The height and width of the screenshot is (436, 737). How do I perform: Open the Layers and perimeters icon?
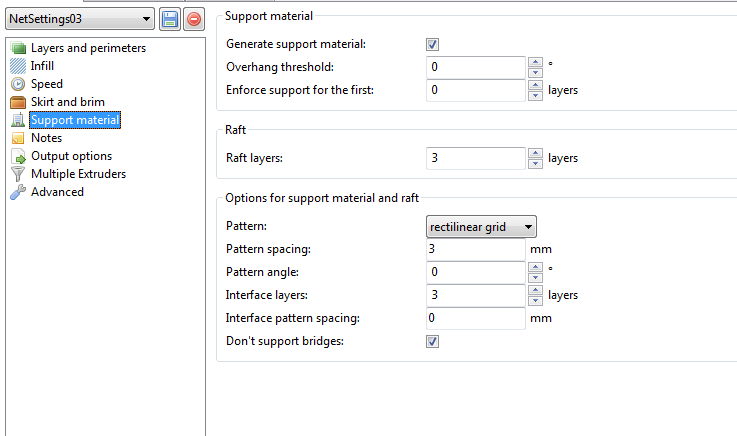coord(18,48)
